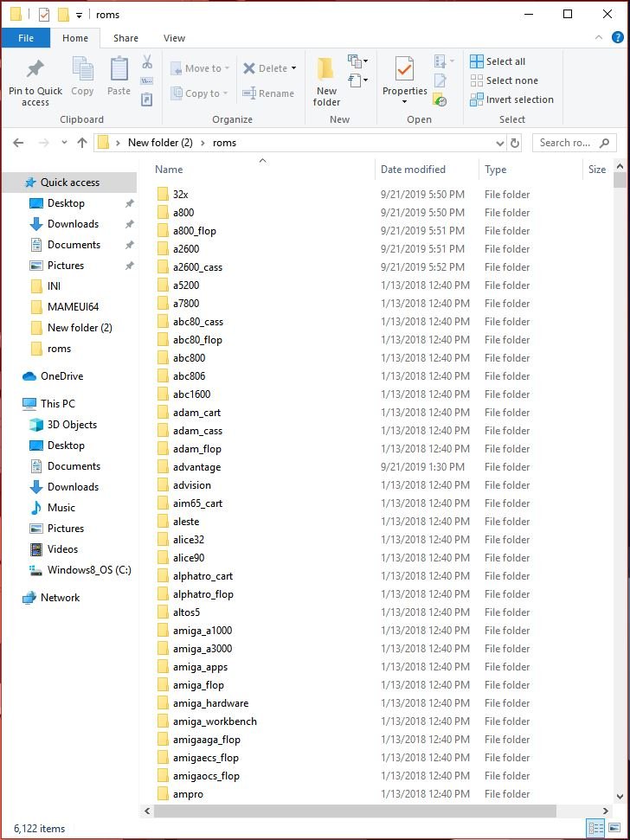Create a New folder from the ribbon

point(326,81)
